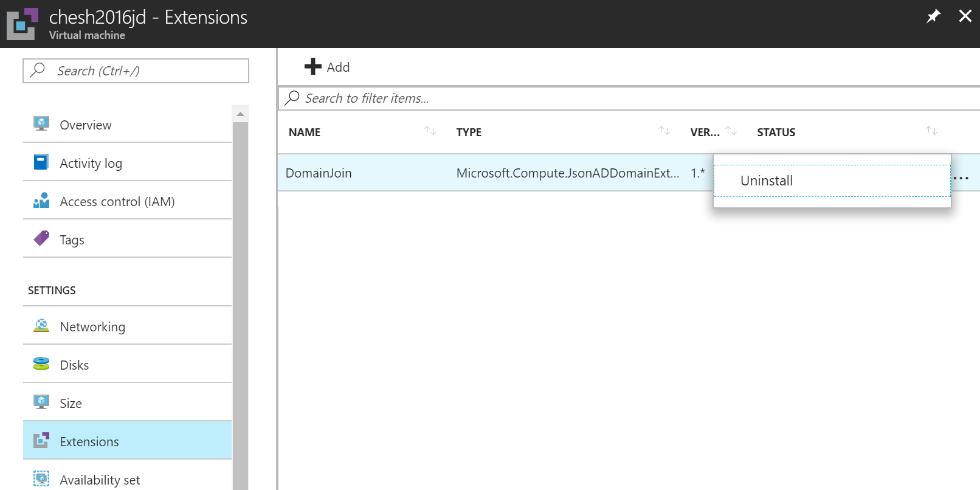Pin the Extensions blade to dashboard
This screenshot has height=490, width=980.
933,16
